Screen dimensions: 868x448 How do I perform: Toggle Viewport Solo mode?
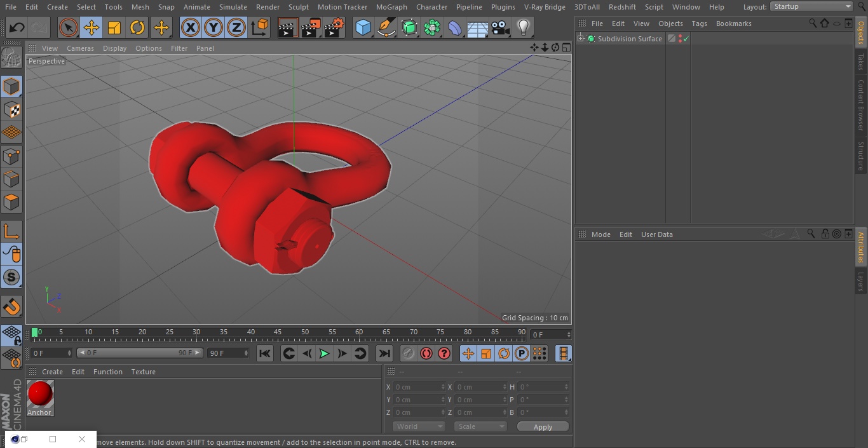coord(11,277)
